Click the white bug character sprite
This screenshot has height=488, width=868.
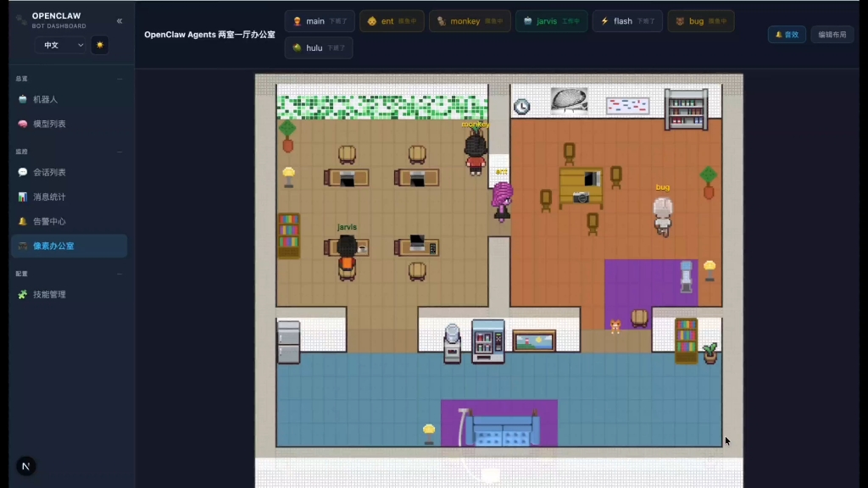663,216
